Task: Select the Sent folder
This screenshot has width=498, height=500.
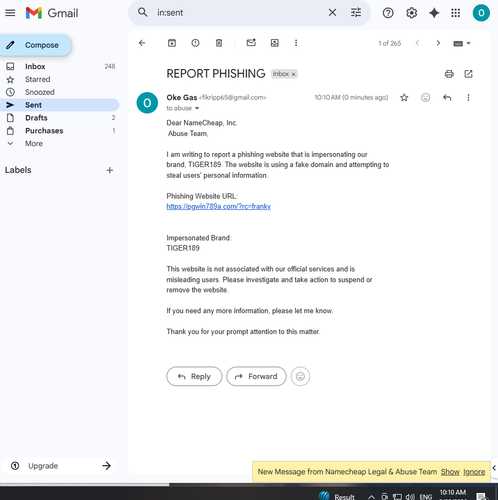Action: (x=60, y=105)
